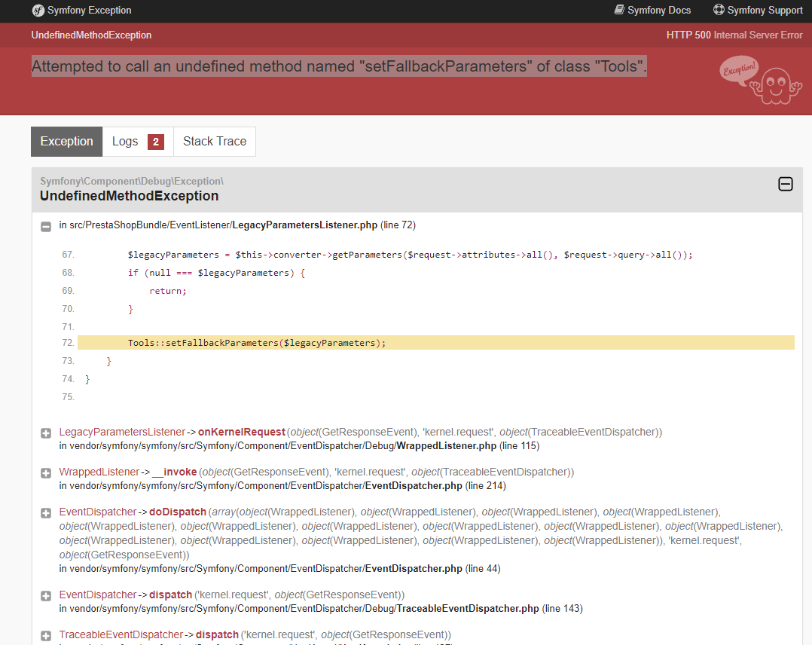
Task: Expand the onKernelRequest trace entry
Action: pyautogui.click(x=46, y=433)
